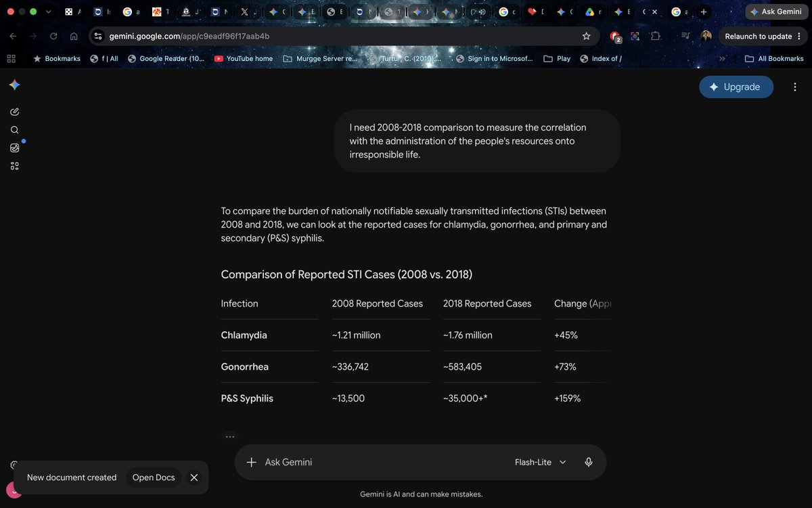Open search chats magnifier in sidebar
Viewport: 812px width, 508px height.
point(15,130)
